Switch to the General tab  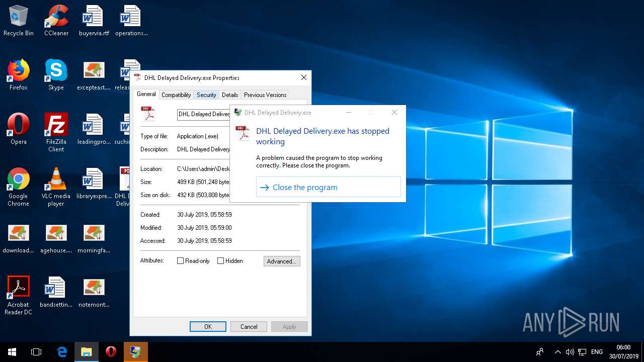coord(146,94)
